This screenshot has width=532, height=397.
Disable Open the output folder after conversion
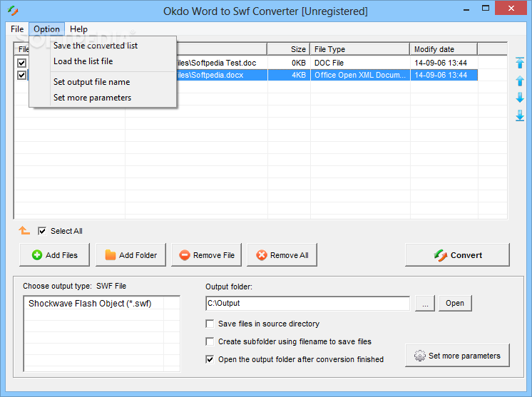[x=210, y=359]
